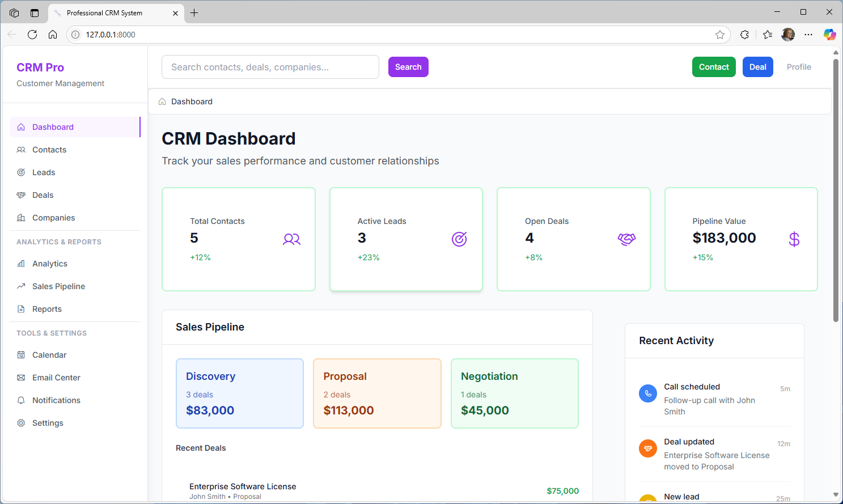843x504 pixels.
Task: Click the green Contact button
Action: [714, 67]
